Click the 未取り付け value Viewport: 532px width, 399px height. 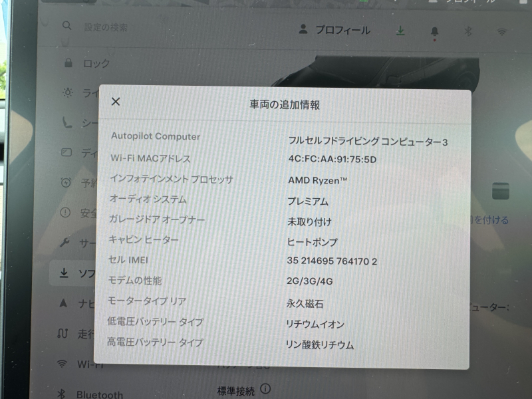tap(310, 221)
